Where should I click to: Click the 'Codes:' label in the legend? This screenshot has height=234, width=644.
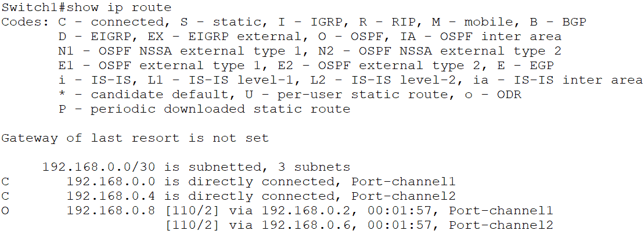[26, 22]
